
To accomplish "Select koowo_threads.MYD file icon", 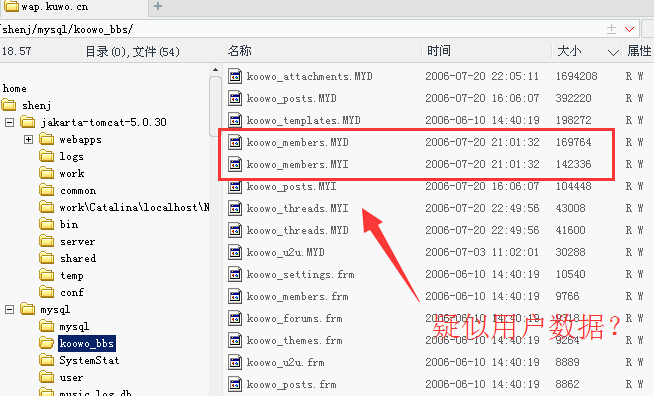I will coord(235,230).
